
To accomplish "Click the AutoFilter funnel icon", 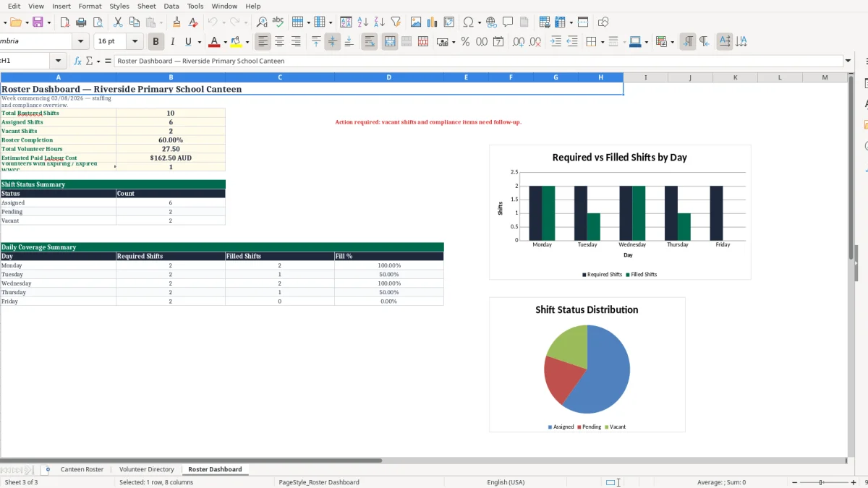I will 396,22.
